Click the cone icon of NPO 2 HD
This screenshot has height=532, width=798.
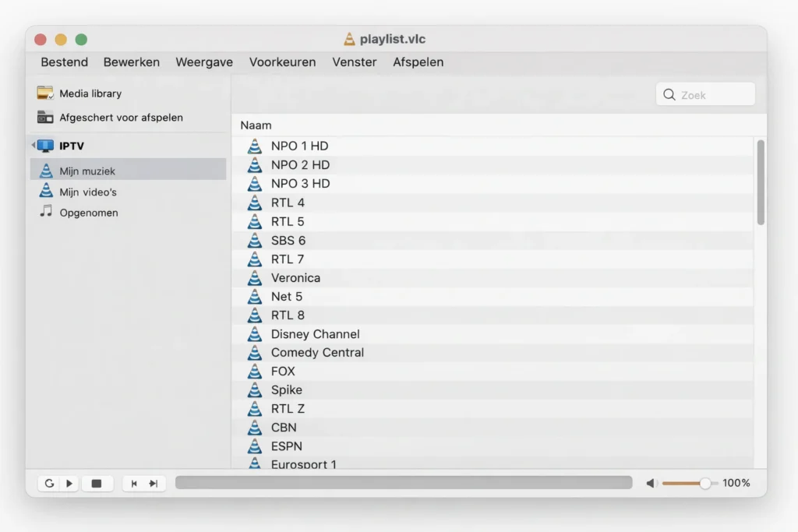pyautogui.click(x=255, y=165)
